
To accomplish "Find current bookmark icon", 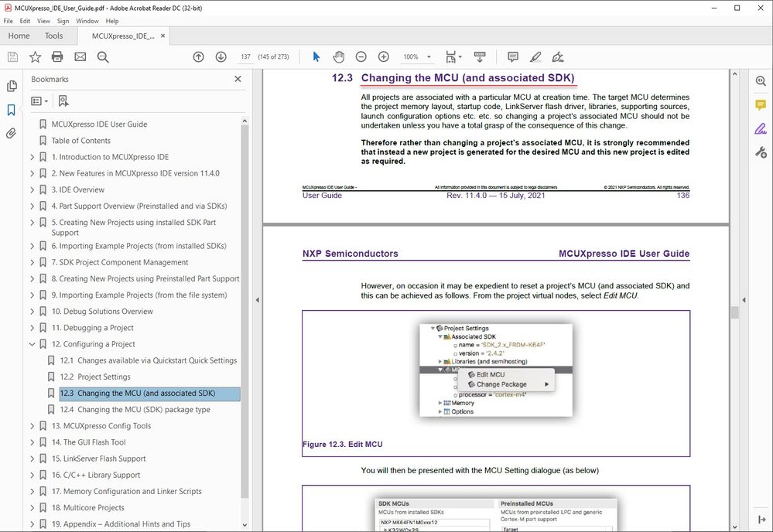I will [63, 101].
